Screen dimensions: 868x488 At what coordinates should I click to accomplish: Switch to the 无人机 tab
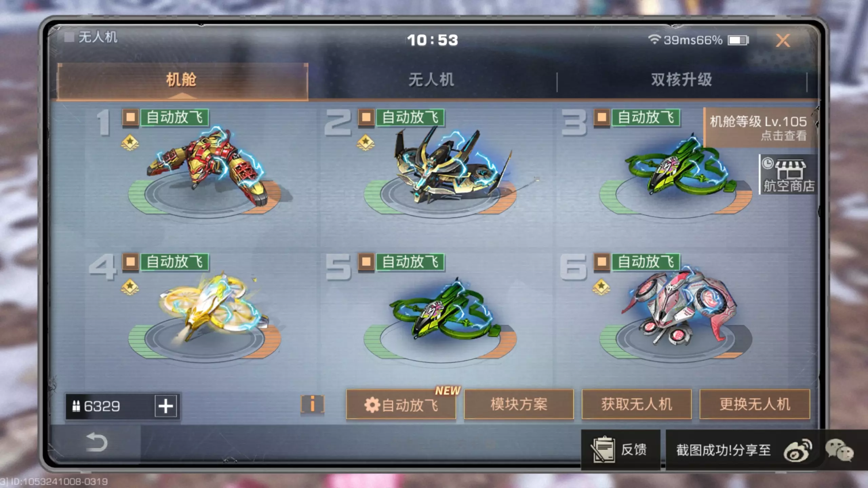tap(431, 80)
